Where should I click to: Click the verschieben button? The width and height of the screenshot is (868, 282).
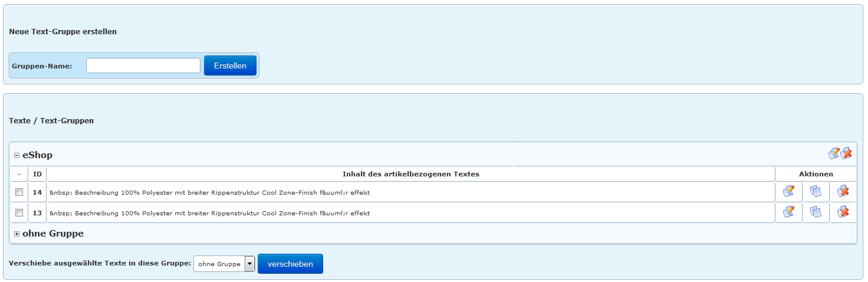point(290,264)
